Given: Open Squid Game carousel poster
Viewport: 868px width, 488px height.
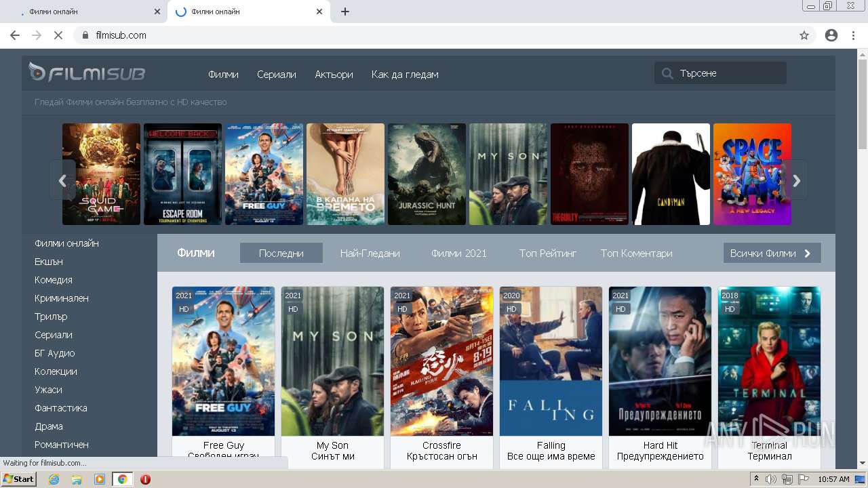Looking at the screenshot, I should (101, 174).
